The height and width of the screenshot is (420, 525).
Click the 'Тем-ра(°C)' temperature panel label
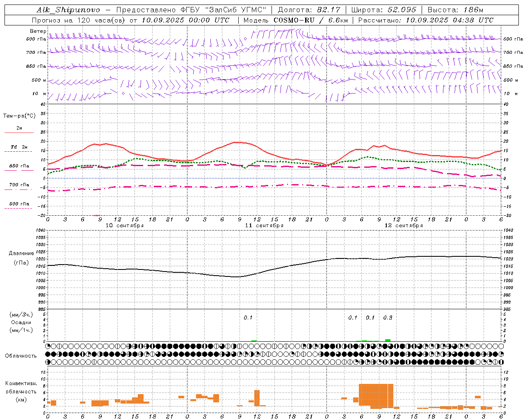[x=19, y=116]
